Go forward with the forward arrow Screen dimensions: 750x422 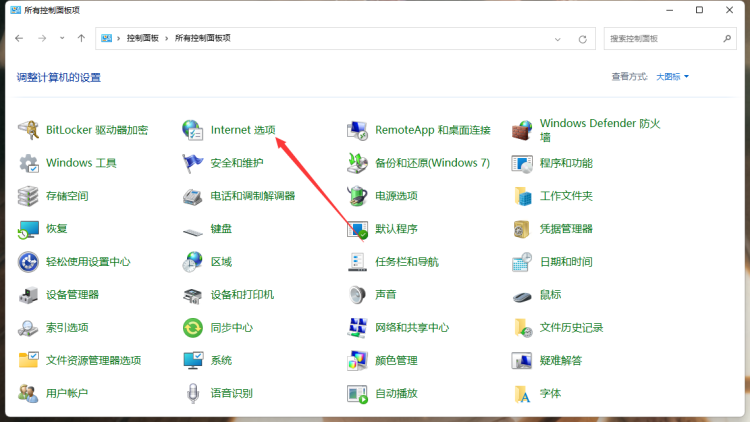click(42, 38)
